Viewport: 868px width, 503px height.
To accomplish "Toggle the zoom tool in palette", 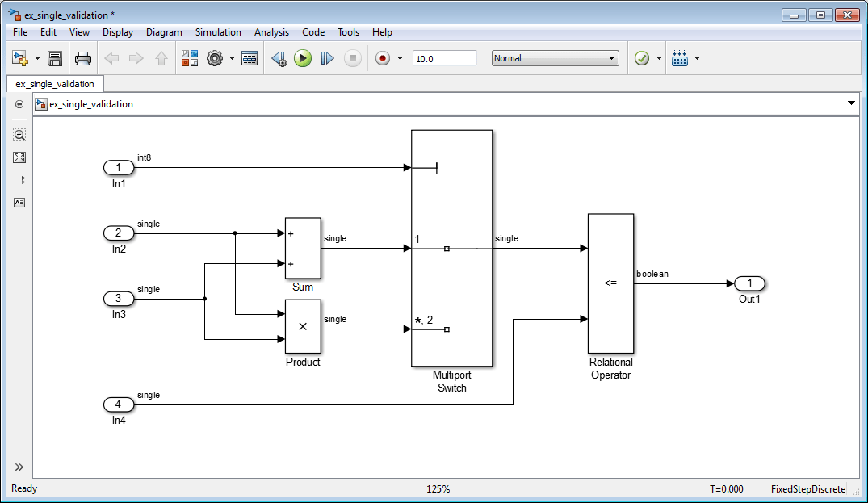I will coord(19,135).
